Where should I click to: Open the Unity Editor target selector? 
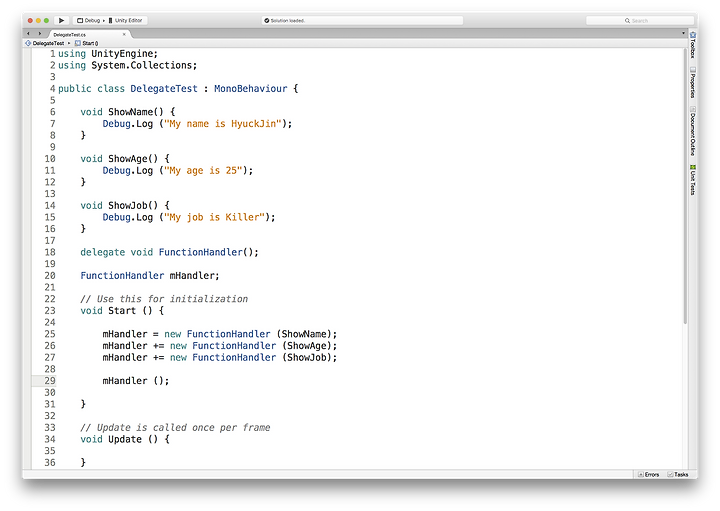click(125, 20)
